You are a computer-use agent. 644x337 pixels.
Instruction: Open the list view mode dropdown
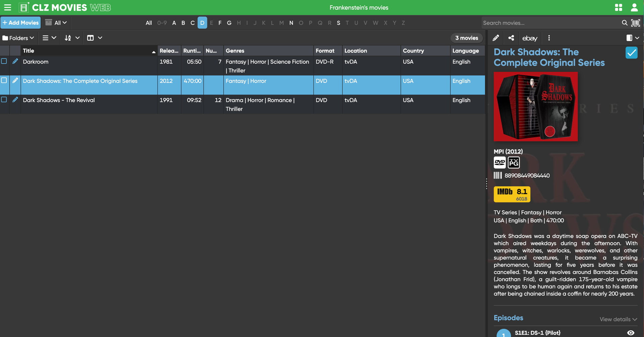[x=49, y=38]
